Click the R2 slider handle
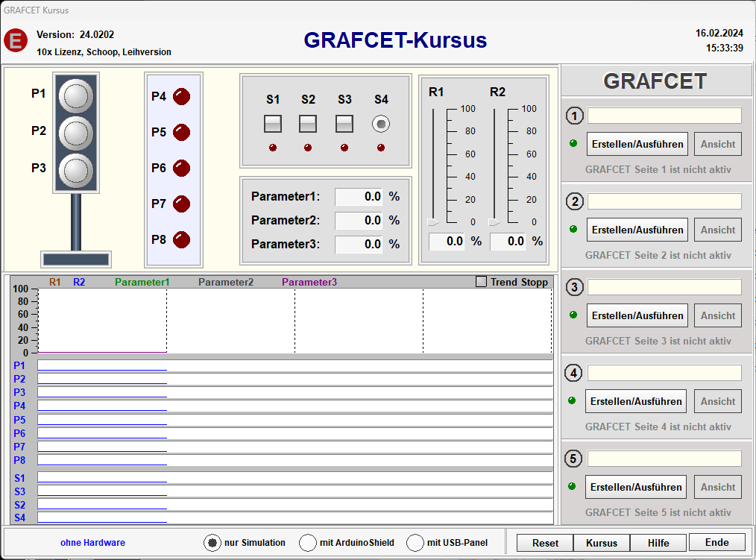756x560 pixels. pyautogui.click(x=494, y=222)
